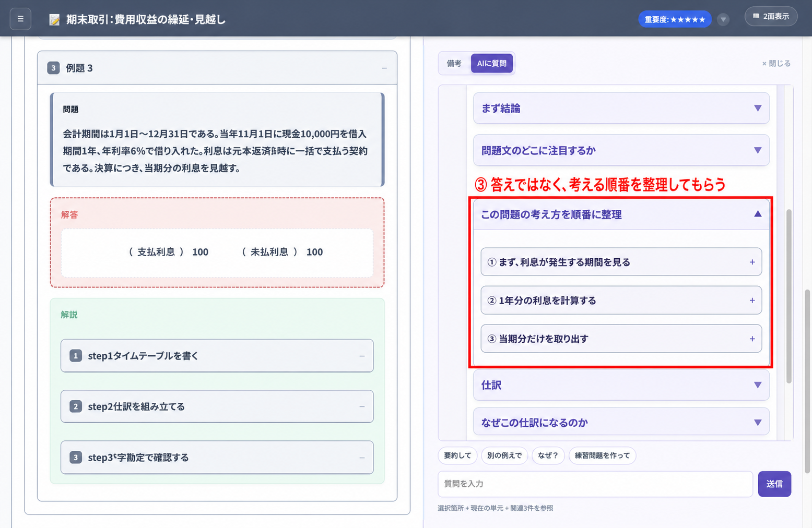
Task: Click the AI panel inner scrollbar
Action: (x=789, y=296)
